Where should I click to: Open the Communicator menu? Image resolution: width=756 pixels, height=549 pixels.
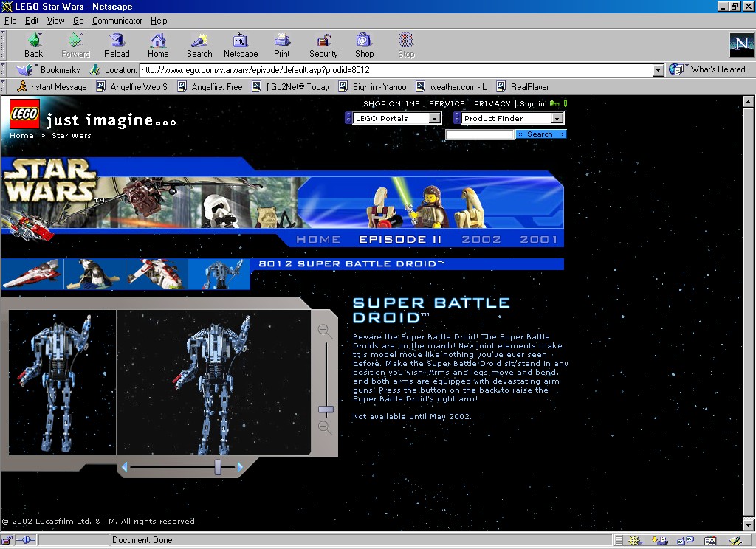117,21
